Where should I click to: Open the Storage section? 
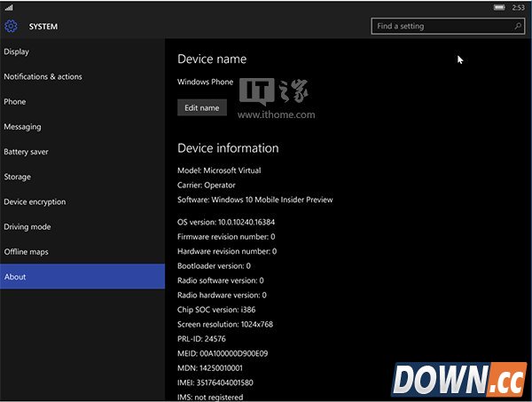(x=18, y=177)
